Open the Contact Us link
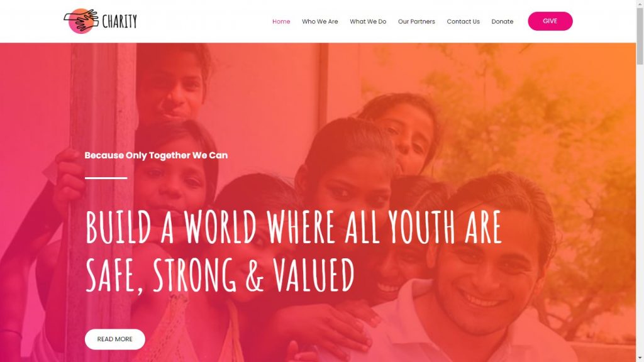Viewport: 644px width, 362px height. pos(463,21)
